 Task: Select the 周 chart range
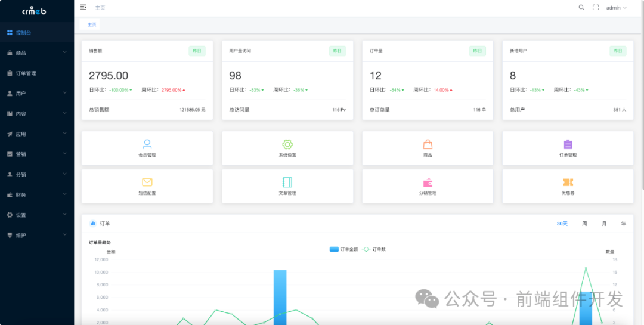tap(584, 224)
